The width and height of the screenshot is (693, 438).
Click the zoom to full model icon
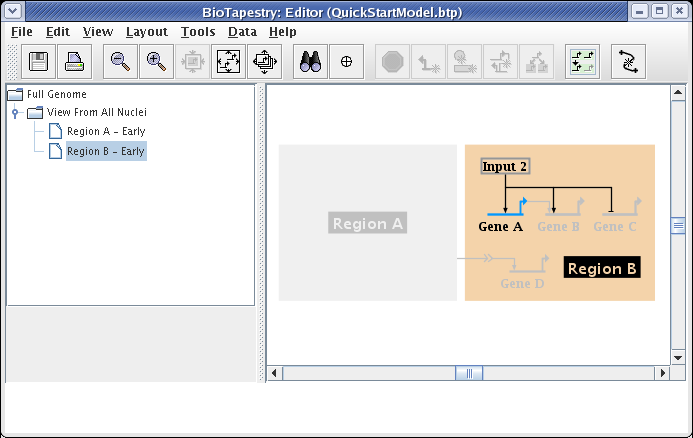click(x=229, y=62)
